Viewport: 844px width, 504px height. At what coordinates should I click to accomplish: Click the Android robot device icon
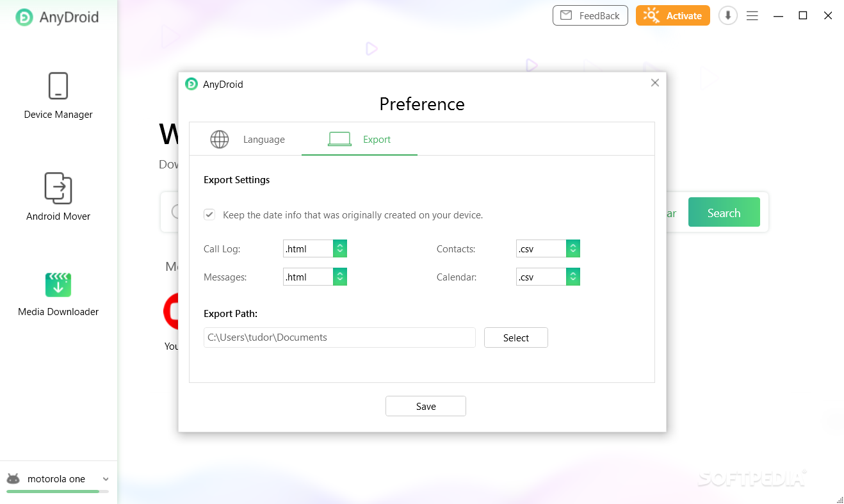click(x=13, y=479)
